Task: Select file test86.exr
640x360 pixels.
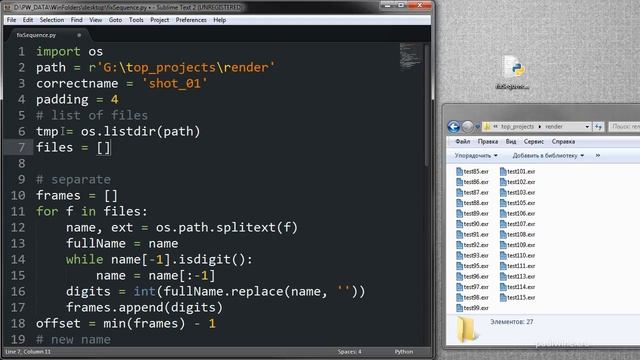Action: [472, 182]
